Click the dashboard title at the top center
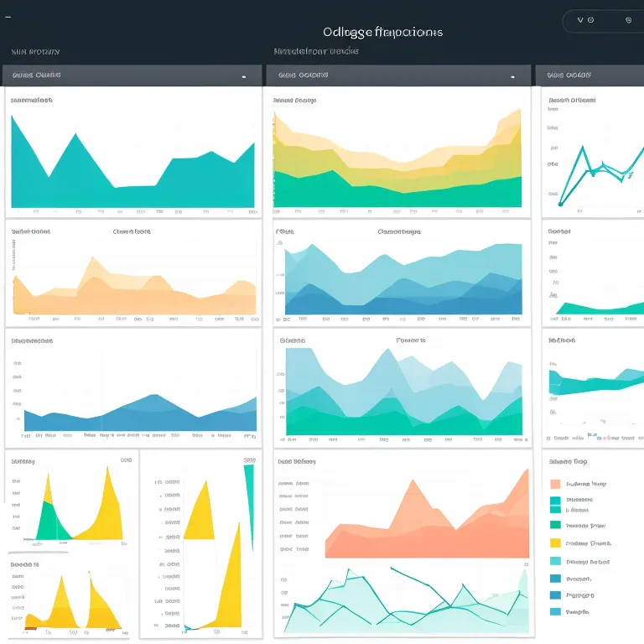 [382, 32]
